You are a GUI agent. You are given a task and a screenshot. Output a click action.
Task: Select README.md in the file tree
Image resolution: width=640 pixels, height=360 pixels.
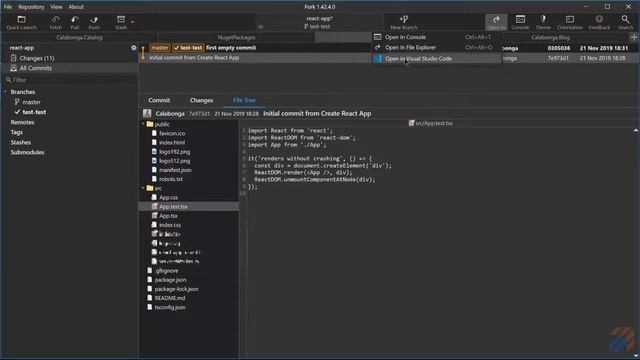(170, 298)
